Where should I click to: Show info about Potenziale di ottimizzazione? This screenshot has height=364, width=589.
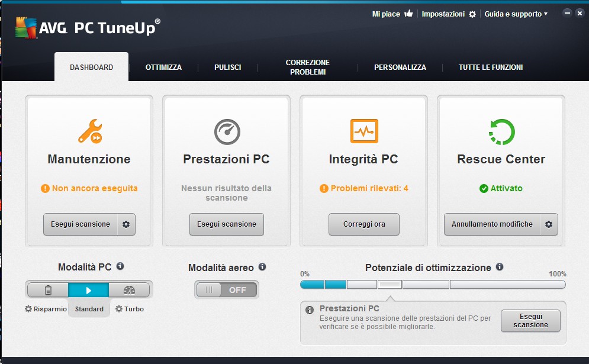point(500,267)
